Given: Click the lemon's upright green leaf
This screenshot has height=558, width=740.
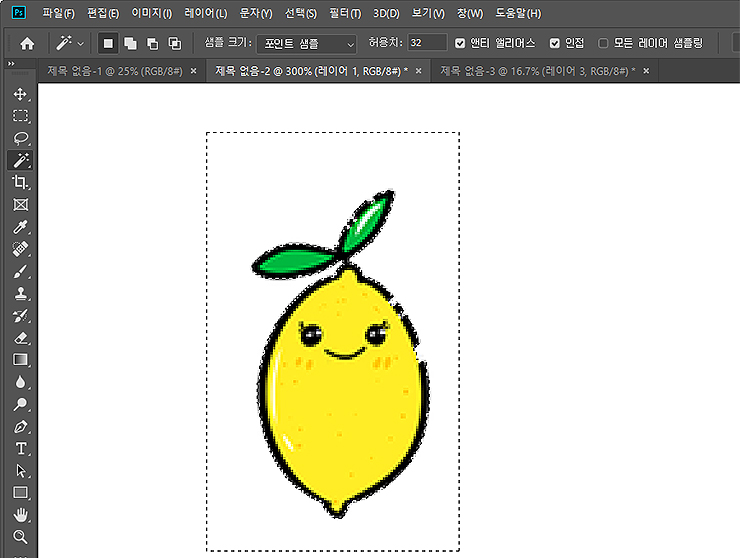Looking at the screenshot, I should click(x=366, y=222).
